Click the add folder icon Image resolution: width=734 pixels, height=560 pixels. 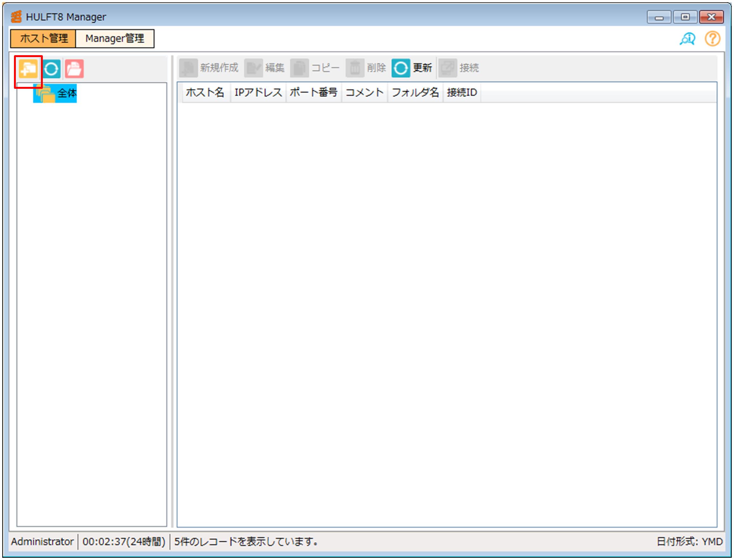tap(28, 69)
